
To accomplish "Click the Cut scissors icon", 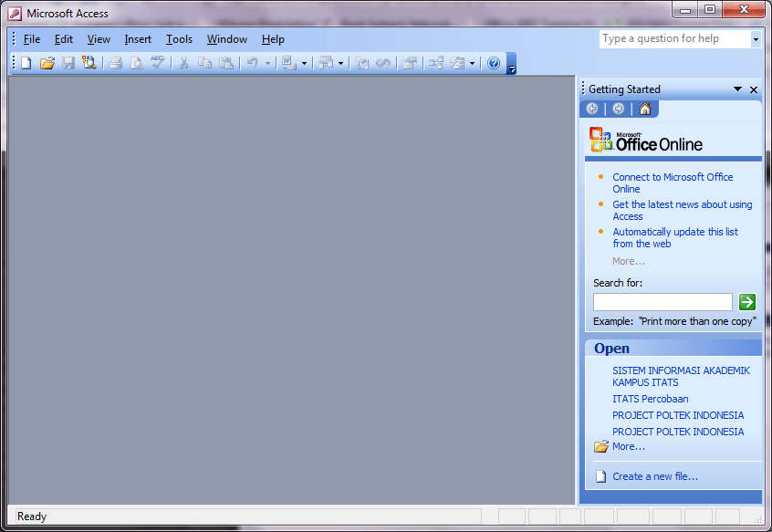I will [x=184, y=63].
